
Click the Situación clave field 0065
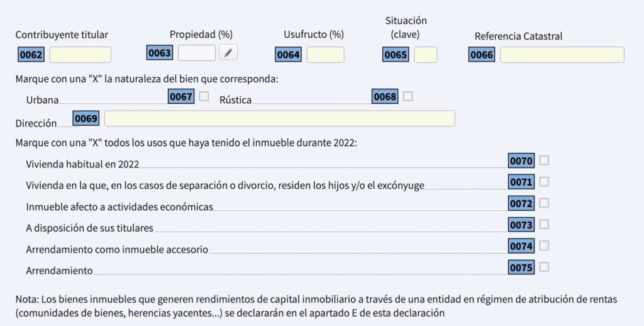point(426,55)
